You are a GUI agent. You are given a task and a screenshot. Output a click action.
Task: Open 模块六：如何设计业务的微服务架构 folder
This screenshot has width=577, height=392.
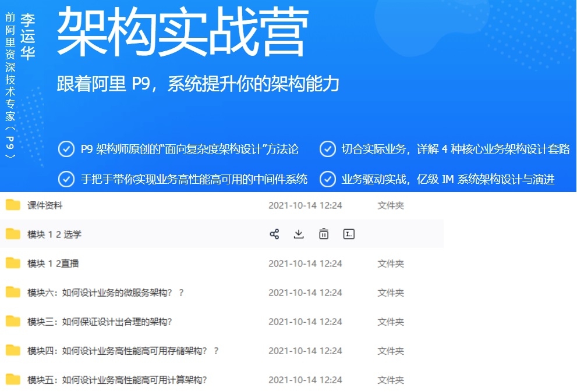click(105, 293)
